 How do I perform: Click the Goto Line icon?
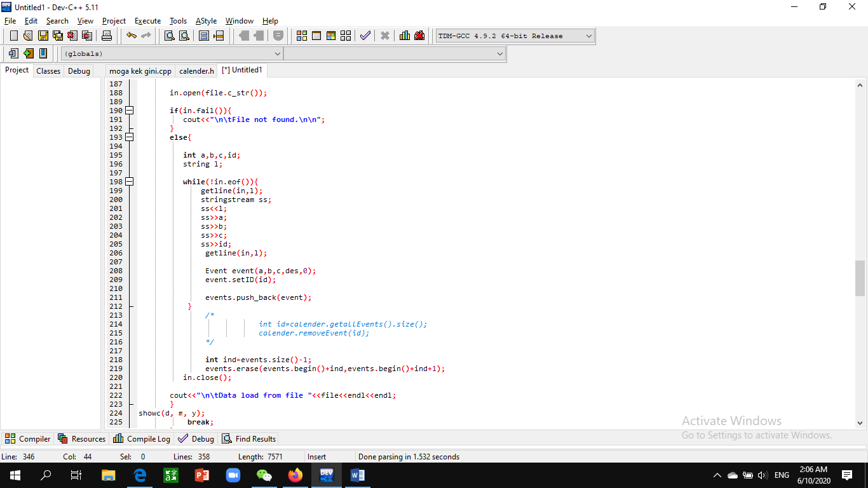219,36
